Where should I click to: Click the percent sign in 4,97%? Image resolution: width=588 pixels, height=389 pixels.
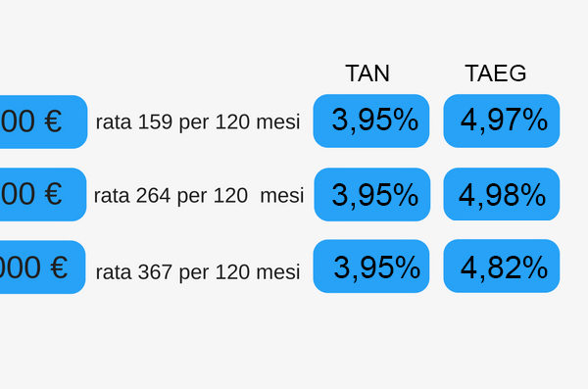tap(535, 120)
